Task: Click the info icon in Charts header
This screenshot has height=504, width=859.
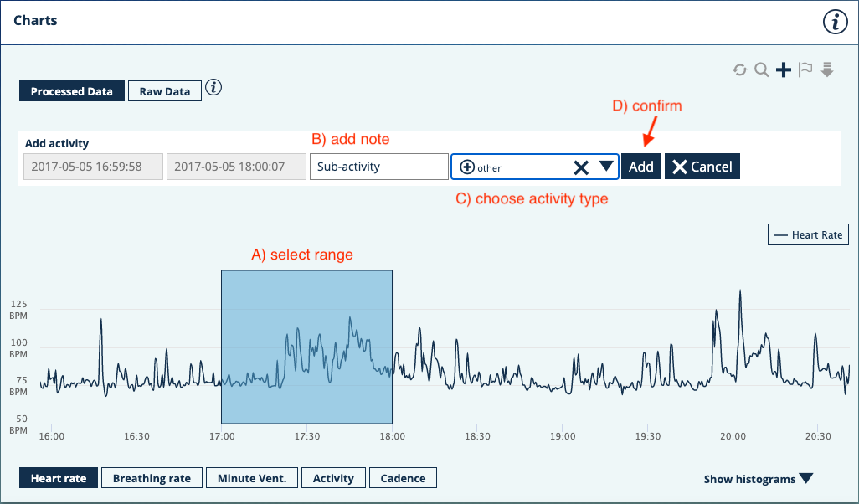Action: pos(835,23)
